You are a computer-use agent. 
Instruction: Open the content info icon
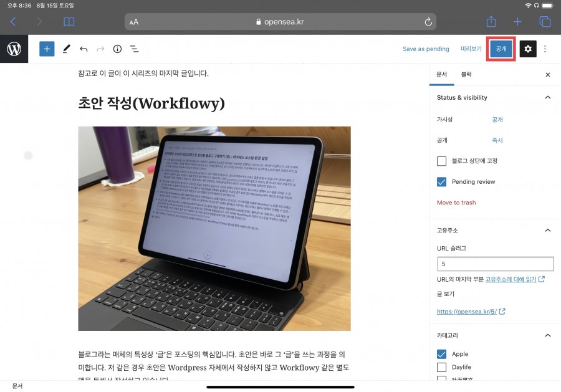[x=117, y=49]
